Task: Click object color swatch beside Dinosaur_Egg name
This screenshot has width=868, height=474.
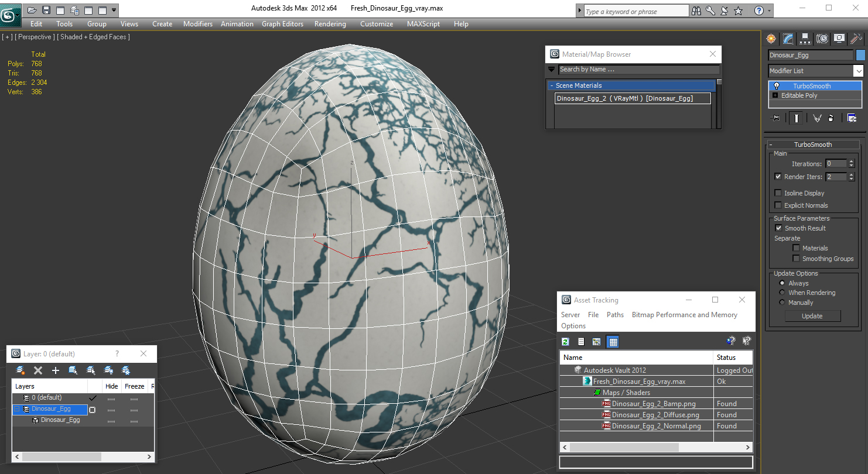Action: point(860,55)
